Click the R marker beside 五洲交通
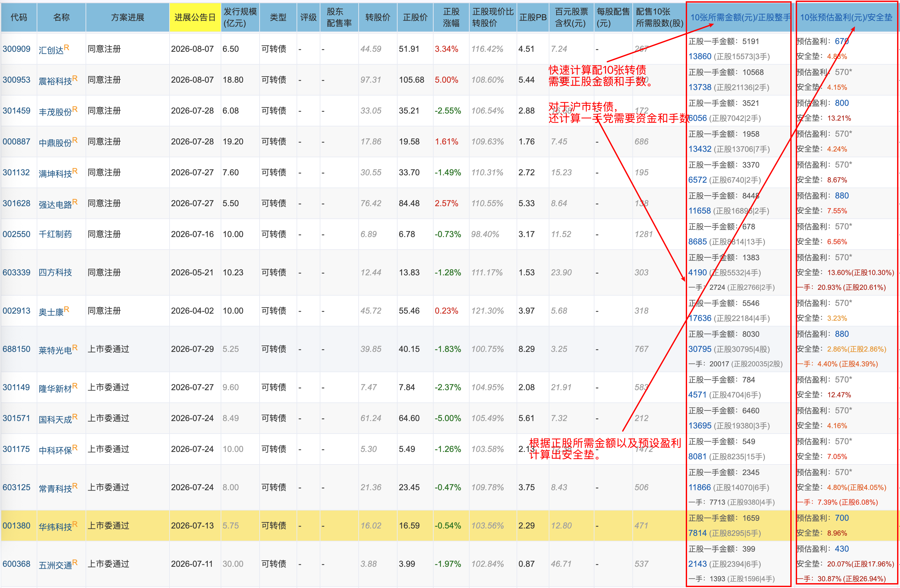 point(75,562)
